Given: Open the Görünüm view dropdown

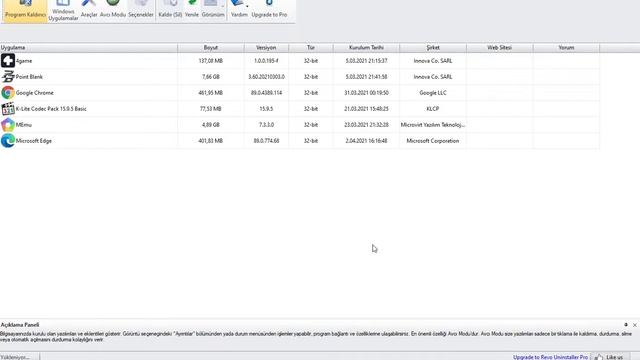Looking at the screenshot, I should [213, 10].
